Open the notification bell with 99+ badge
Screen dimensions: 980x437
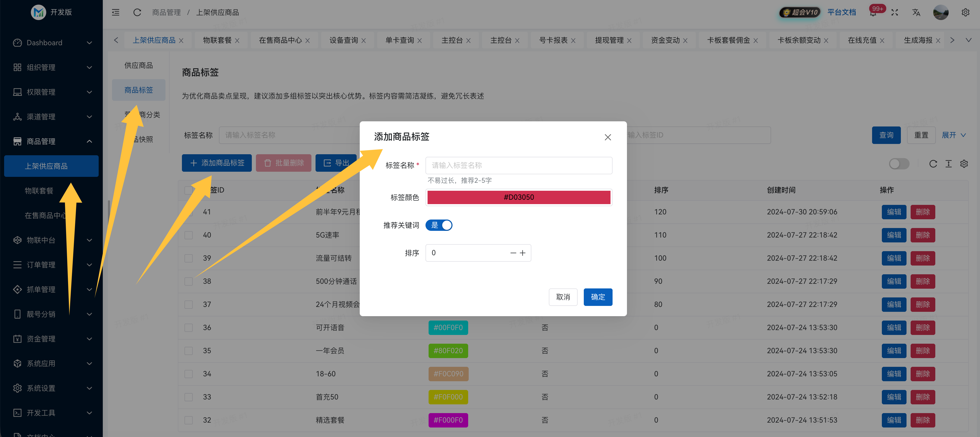click(873, 13)
